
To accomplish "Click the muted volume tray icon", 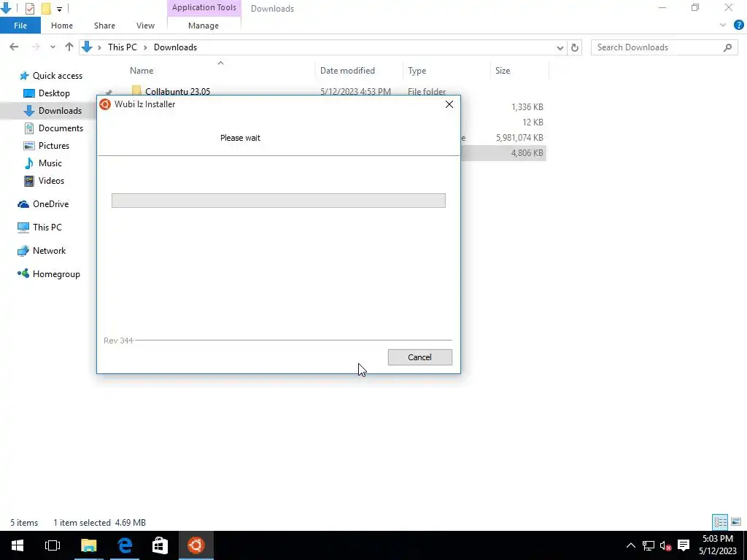I will [665, 545].
